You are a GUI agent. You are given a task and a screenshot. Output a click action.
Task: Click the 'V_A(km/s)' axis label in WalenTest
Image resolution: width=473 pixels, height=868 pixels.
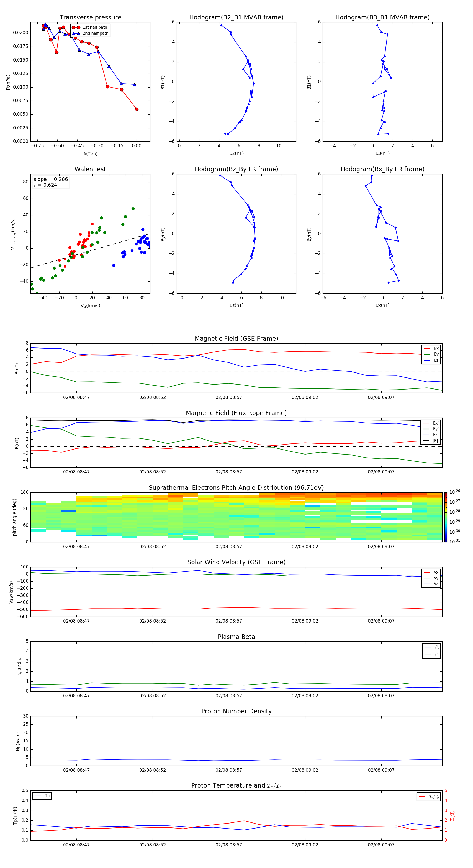pyautogui.click(x=90, y=306)
